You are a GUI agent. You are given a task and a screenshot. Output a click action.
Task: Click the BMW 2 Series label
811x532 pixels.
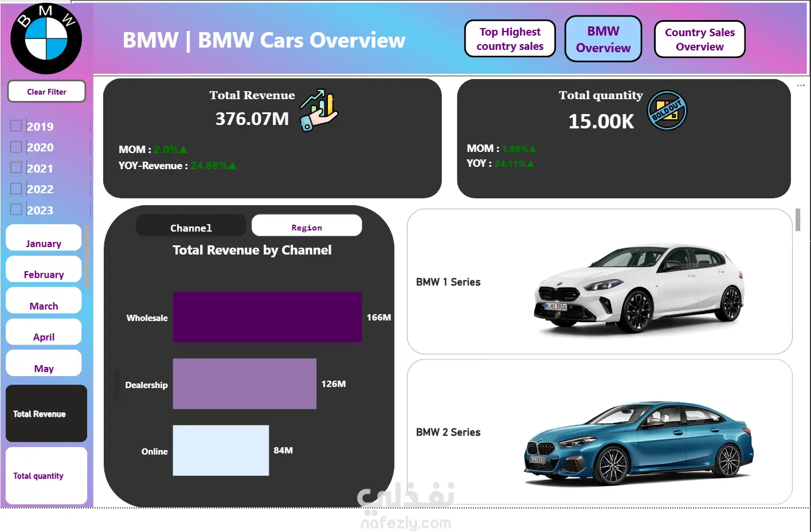(448, 432)
